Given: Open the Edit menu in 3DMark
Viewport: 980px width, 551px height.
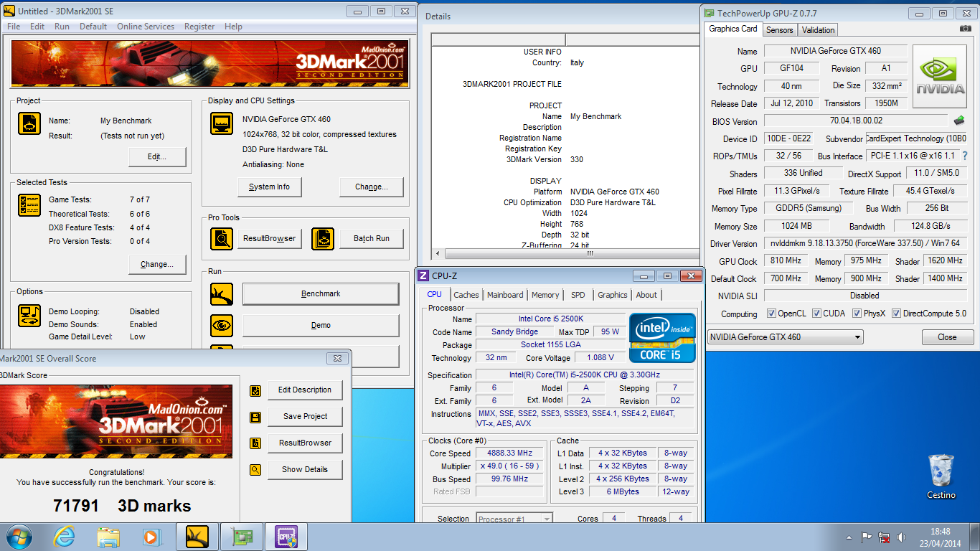Looking at the screenshot, I should pyautogui.click(x=37, y=27).
